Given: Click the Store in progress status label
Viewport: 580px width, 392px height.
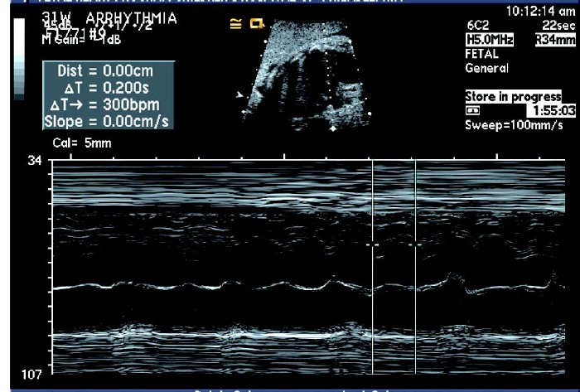Looking at the screenshot, I should coord(514,97).
